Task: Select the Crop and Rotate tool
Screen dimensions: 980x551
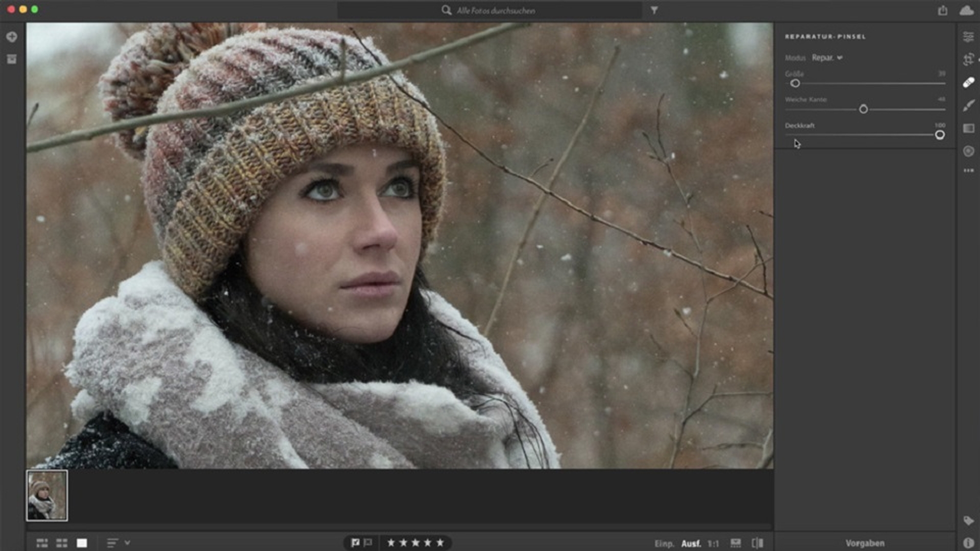Action: [x=968, y=60]
